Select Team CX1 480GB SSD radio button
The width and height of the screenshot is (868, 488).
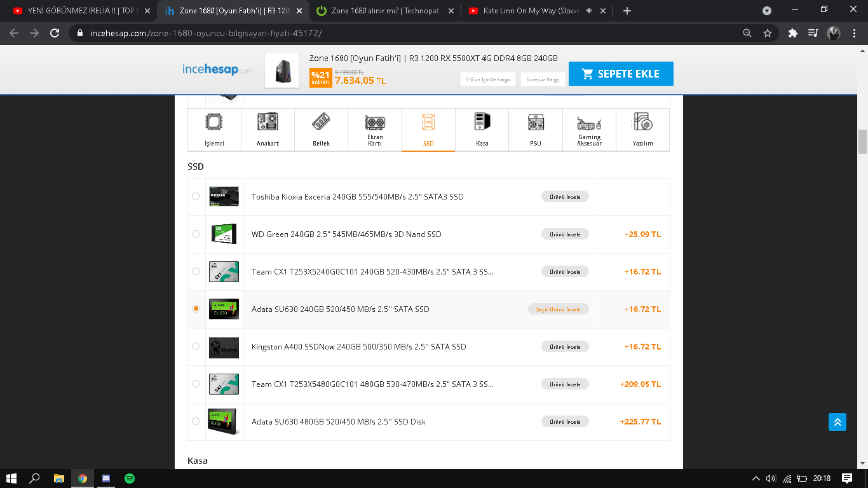196,384
